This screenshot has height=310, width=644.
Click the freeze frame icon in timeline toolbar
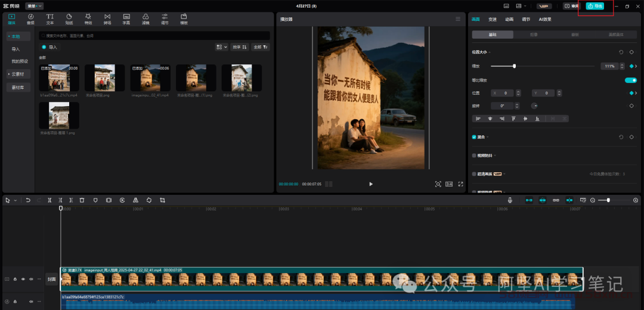(x=109, y=200)
